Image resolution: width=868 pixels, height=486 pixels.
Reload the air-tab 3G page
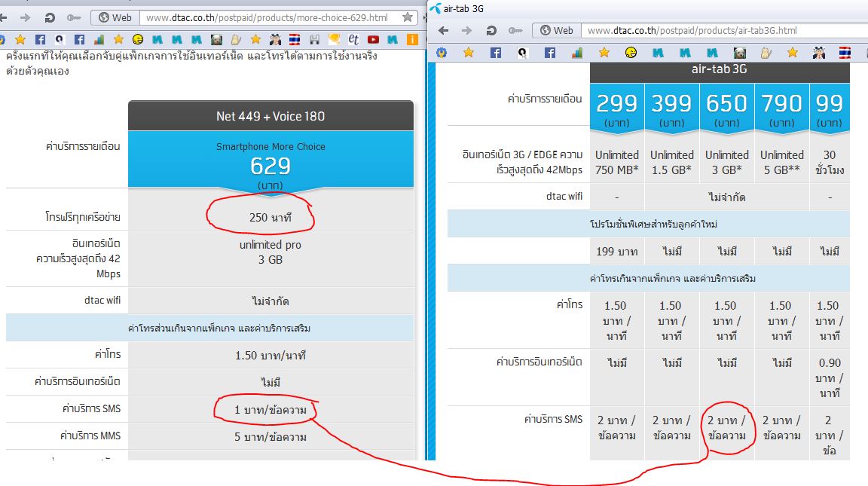[x=491, y=30]
